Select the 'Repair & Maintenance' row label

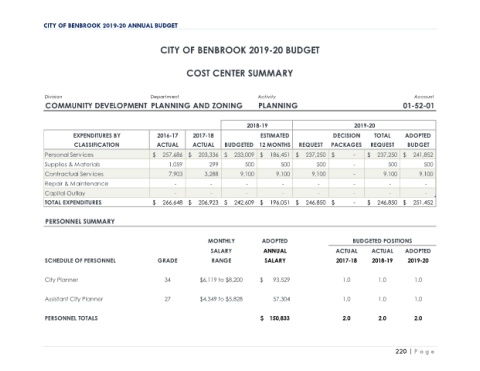coord(76,184)
